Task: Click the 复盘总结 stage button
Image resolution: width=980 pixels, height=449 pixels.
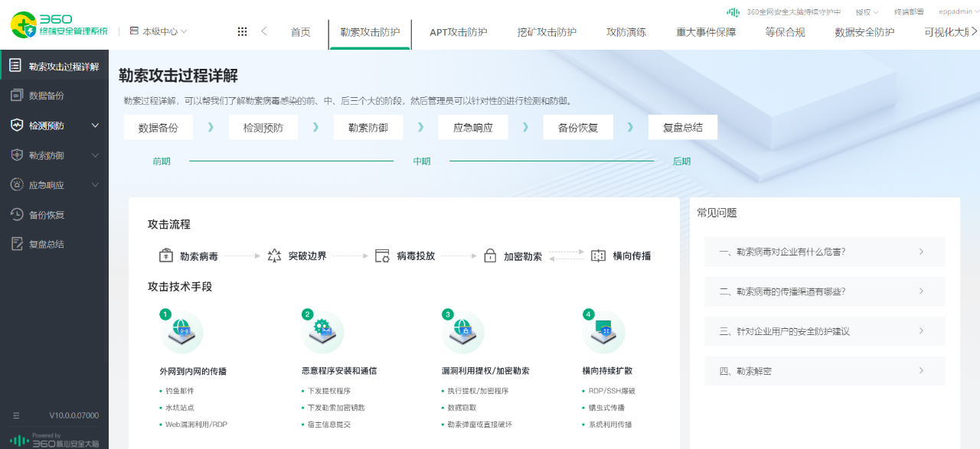Action: [x=683, y=128]
